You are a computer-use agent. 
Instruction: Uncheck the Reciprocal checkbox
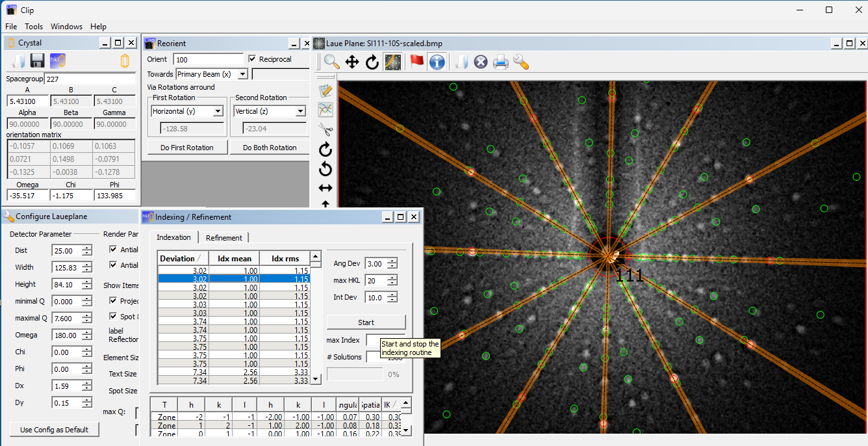click(252, 59)
